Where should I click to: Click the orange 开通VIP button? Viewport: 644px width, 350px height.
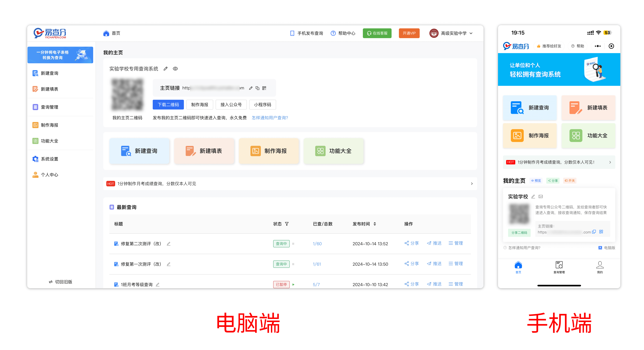pos(409,33)
